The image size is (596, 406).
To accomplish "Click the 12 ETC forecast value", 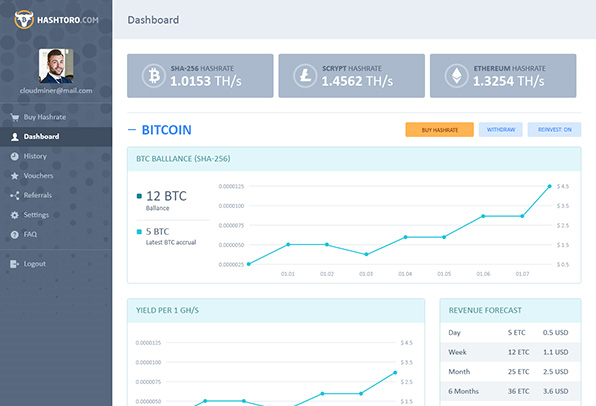I will (x=518, y=352).
